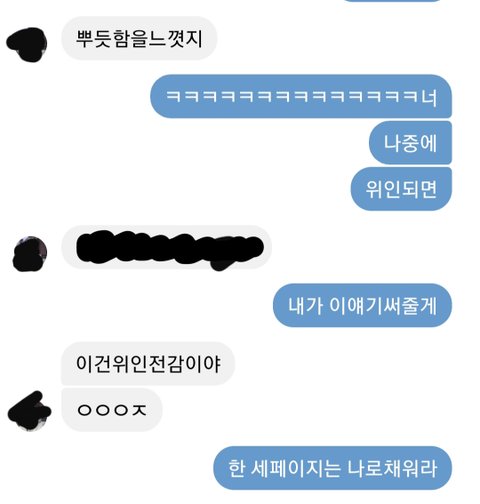Tap the partially visible blue bubble at top

click(392, 1)
